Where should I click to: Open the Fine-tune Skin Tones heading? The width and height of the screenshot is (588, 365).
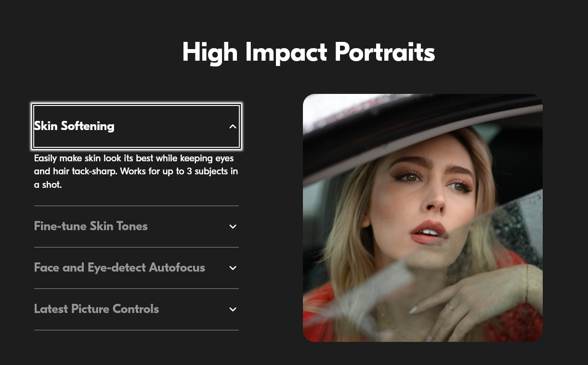point(91,226)
